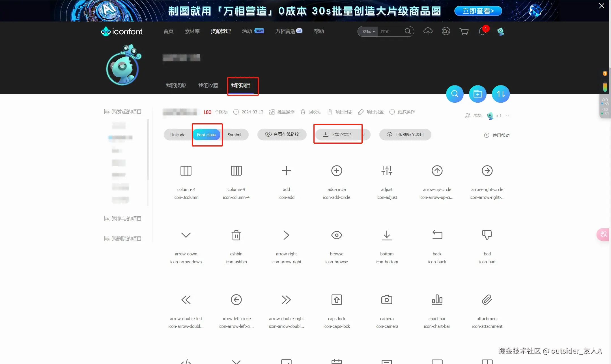
Task: Switch language with the En icon
Action: pos(446,31)
